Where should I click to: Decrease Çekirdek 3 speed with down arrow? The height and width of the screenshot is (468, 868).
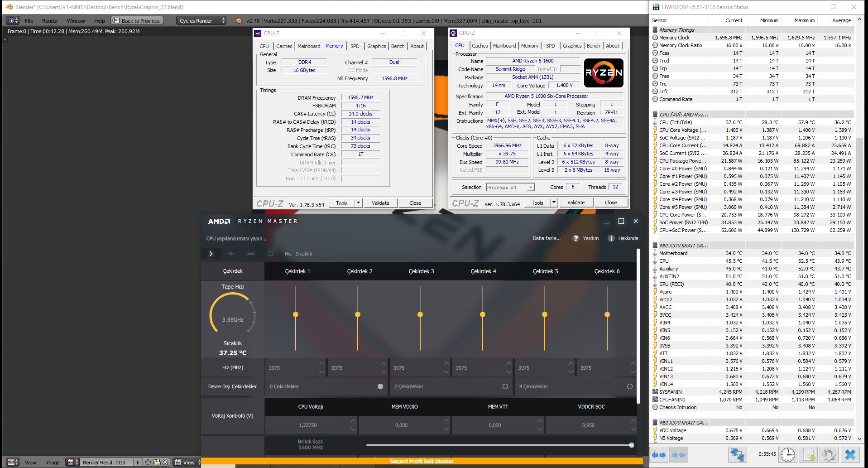pos(446,372)
